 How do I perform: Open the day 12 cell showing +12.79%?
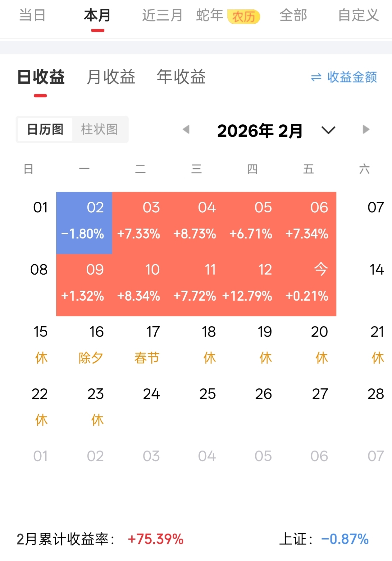[252, 285]
